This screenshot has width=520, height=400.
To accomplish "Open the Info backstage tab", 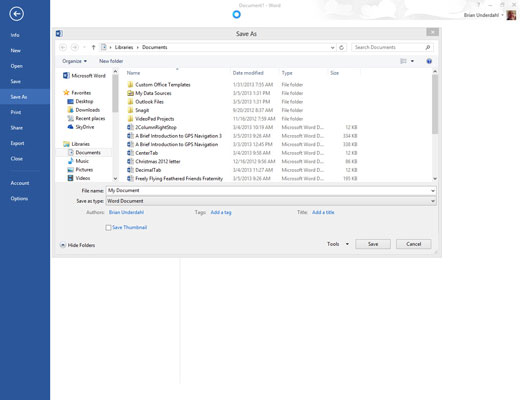I will pyautogui.click(x=15, y=35).
